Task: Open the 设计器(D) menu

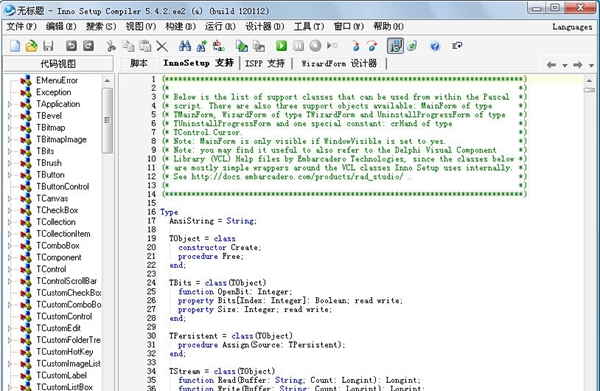Action: [x=265, y=26]
